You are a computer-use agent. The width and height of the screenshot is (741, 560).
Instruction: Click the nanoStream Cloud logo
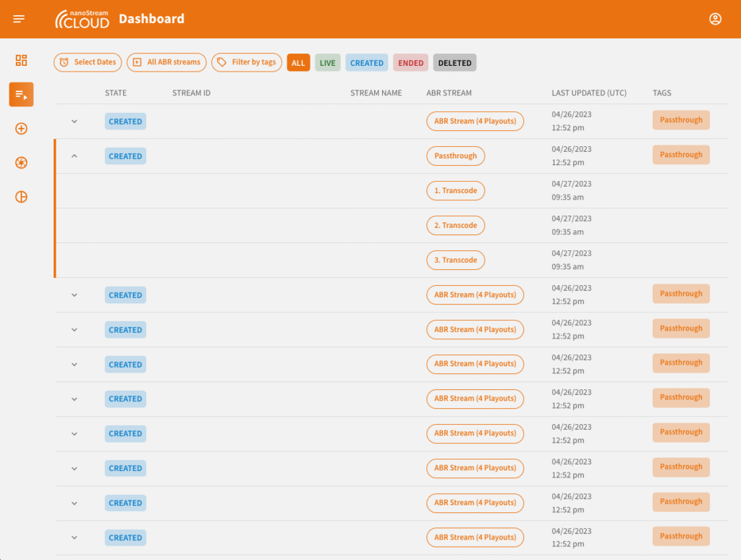tap(82, 19)
